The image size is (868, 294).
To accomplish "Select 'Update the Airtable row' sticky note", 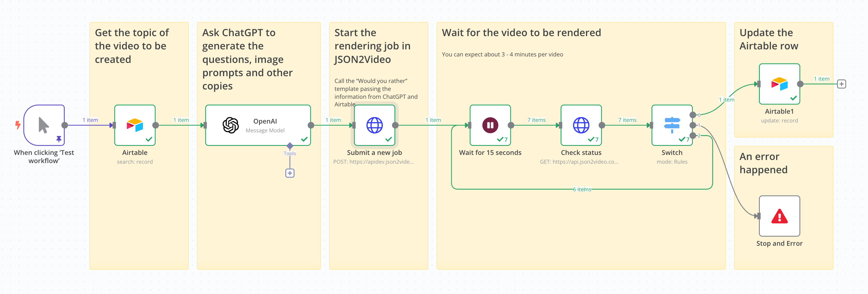I will click(x=784, y=80).
